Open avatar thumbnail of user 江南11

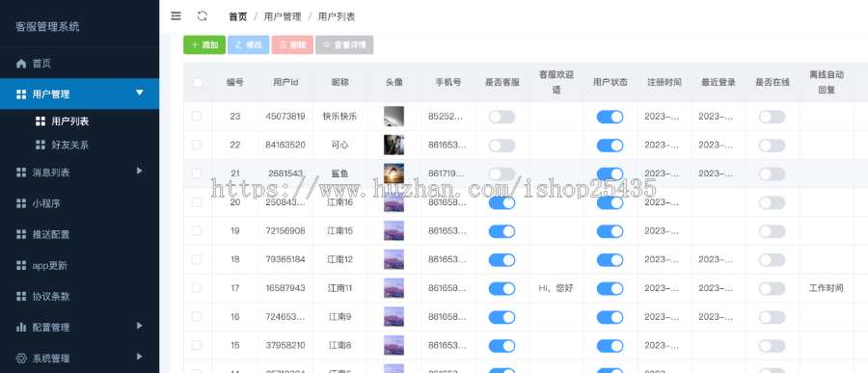[393, 288]
